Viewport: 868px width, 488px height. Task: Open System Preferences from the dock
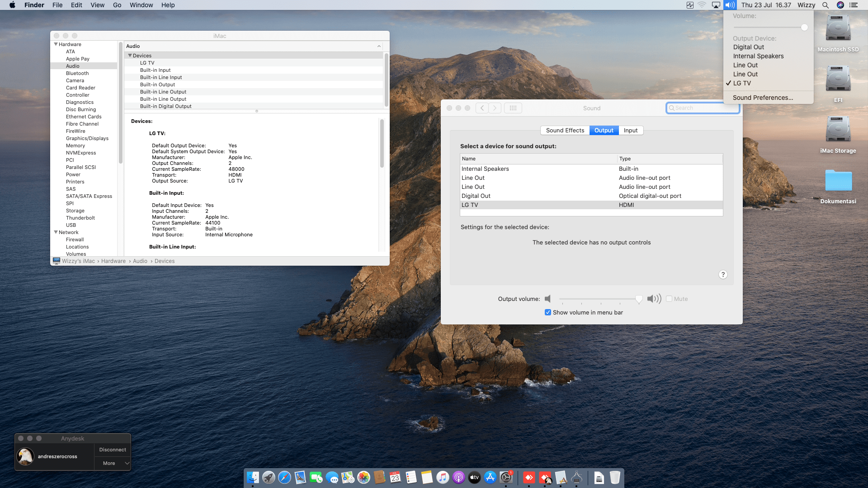[506, 477]
